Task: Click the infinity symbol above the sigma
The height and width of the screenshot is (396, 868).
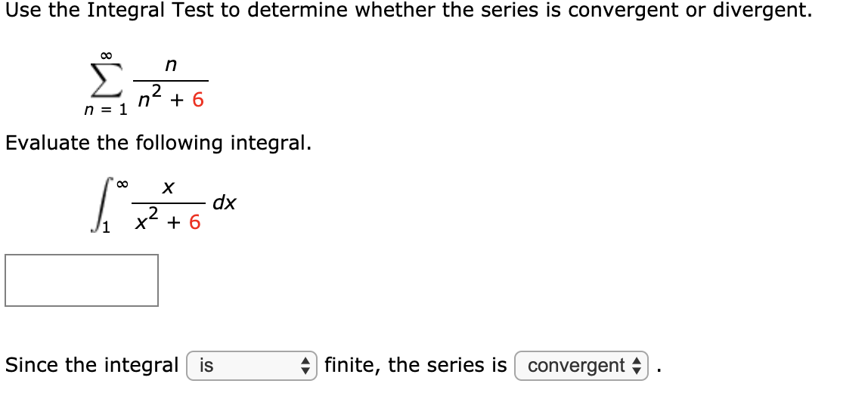Action: [106, 55]
